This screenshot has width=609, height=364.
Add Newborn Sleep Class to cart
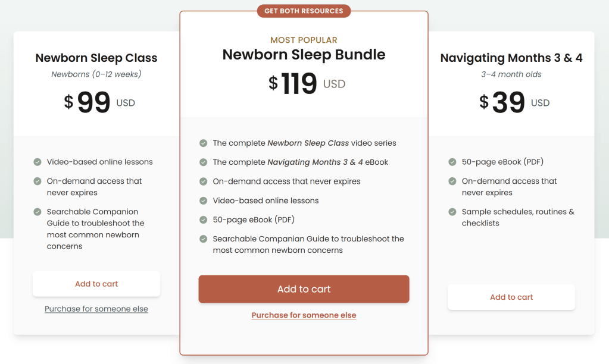point(96,284)
